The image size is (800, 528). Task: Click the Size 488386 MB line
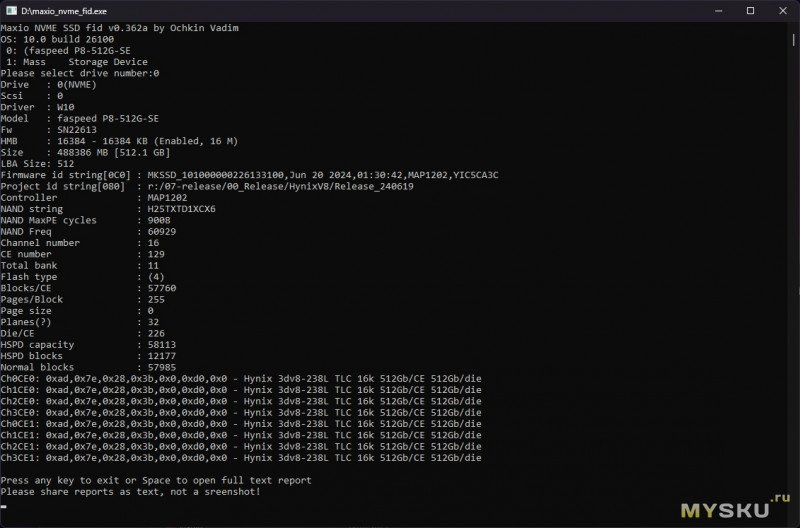85,152
